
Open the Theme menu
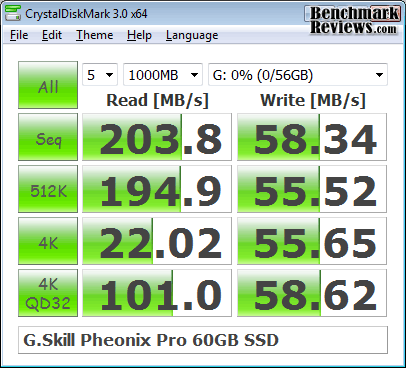(94, 35)
